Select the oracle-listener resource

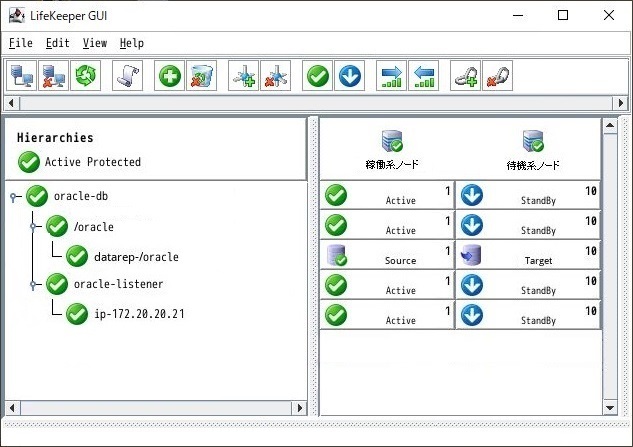pyautogui.click(x=118, y=284)
